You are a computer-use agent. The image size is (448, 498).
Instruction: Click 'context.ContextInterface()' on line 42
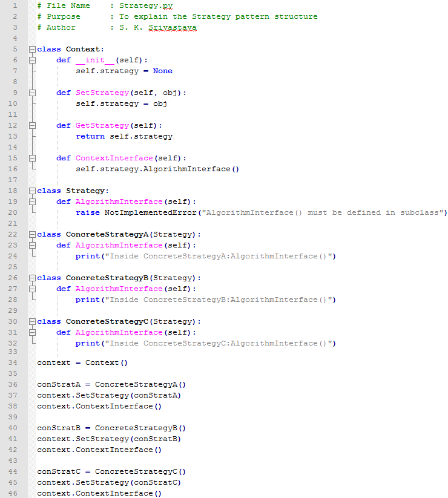[x=99, y=450]
